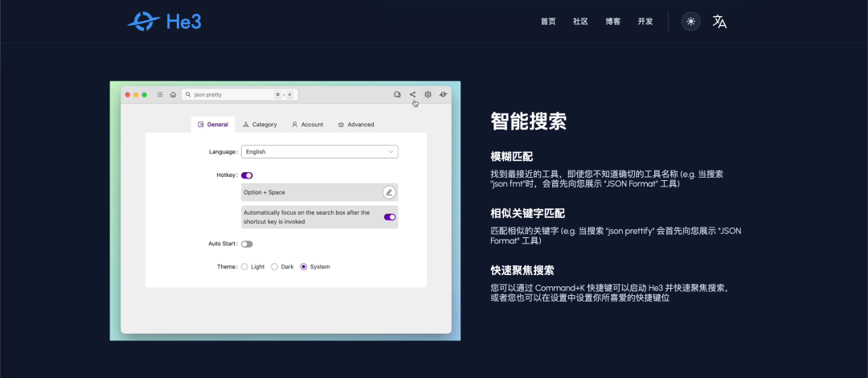The width and height of the screenshot is (868, 378).
Task: Click the green maximize window dot
Action: click(x=145, y=95)
